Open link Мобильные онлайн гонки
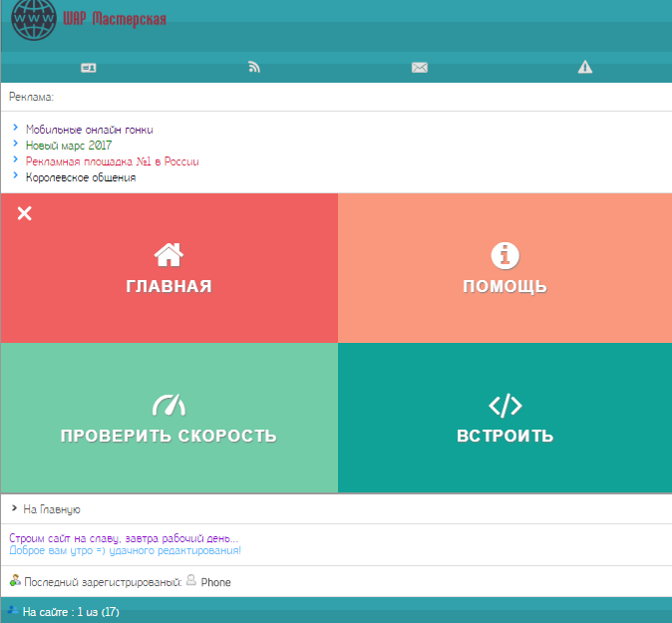This screenshot has width=672, height=623. 90,130
